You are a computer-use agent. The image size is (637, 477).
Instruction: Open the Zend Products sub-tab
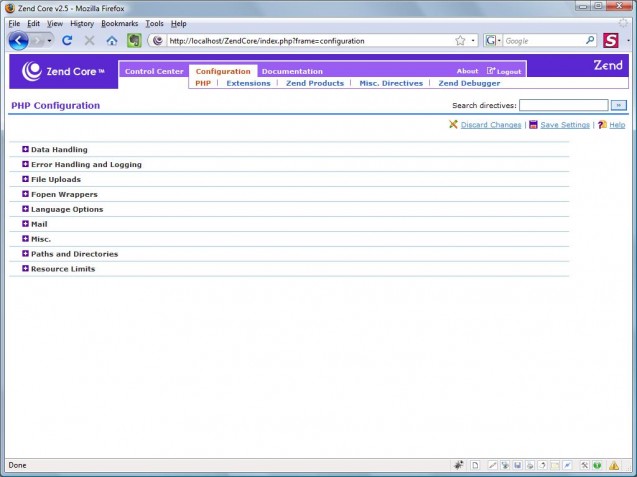point(315,83)
